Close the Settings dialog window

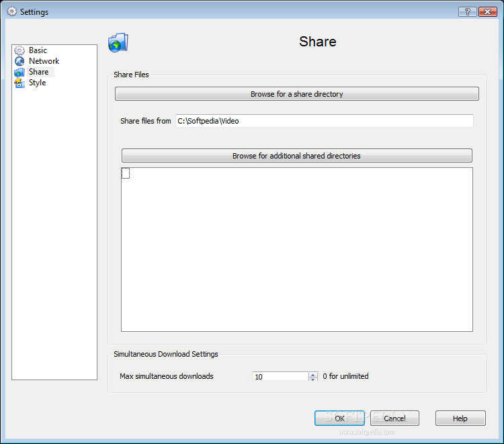tap(488, 12)
